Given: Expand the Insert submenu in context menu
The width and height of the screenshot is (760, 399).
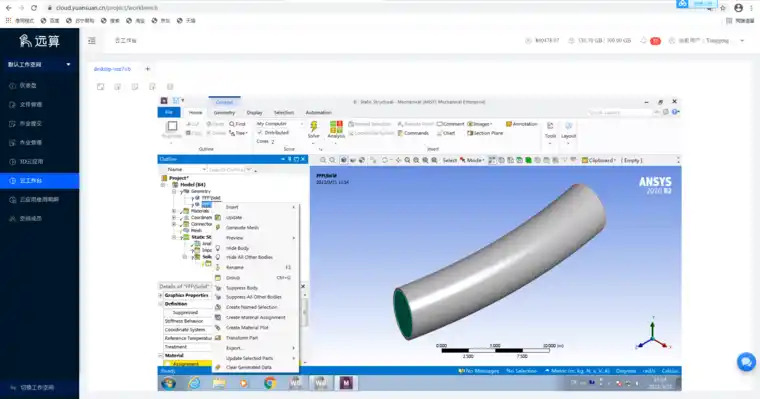Looking at the screenshot, I should pos(256,207).
